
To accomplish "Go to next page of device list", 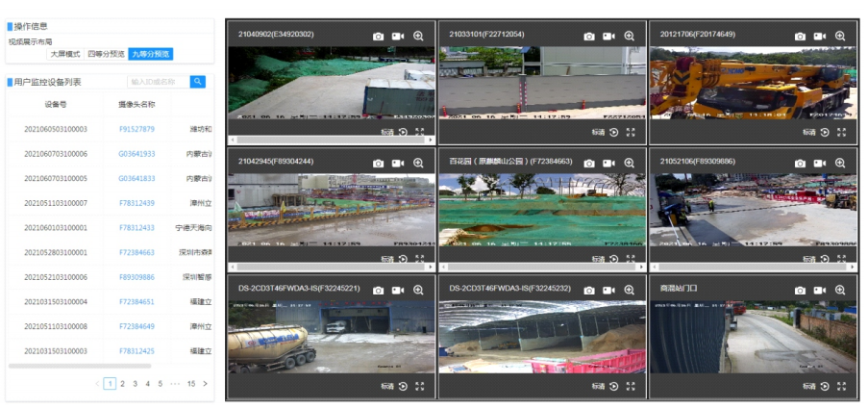I will 205,383.
